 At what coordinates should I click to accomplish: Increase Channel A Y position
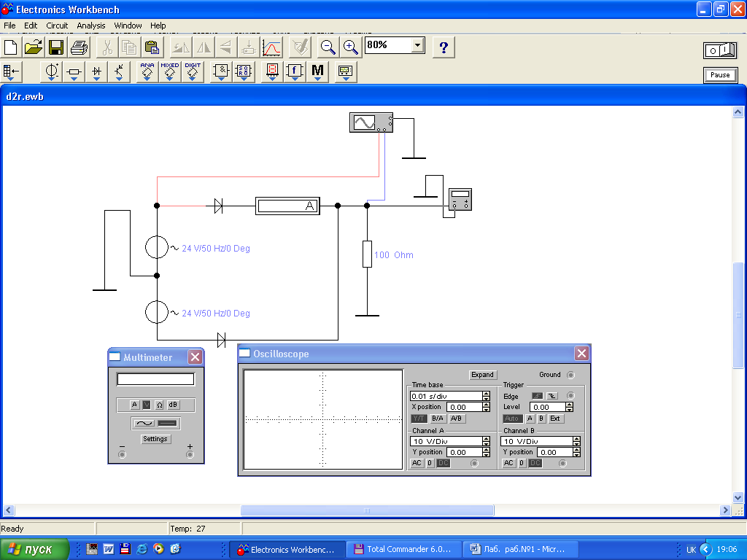486,450
